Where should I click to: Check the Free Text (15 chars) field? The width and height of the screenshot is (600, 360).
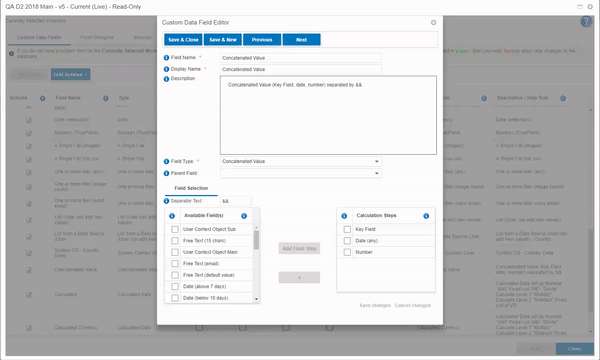point(175,241)
